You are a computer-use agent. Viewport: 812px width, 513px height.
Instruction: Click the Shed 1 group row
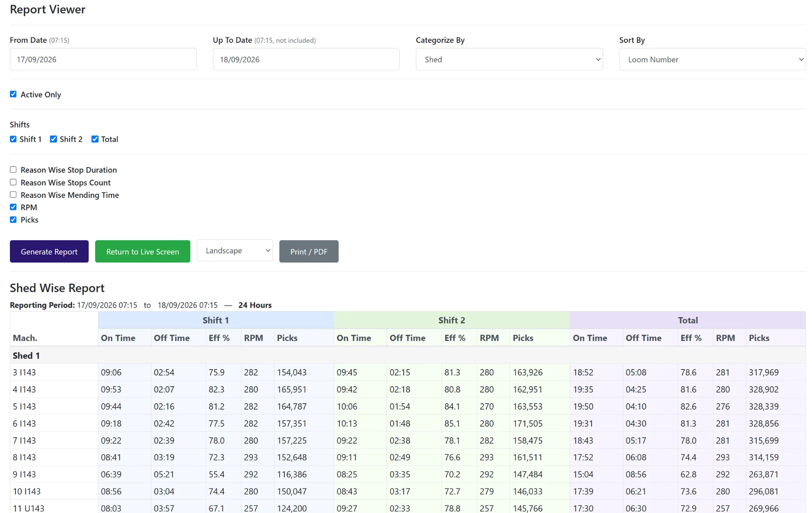(408, 356)
